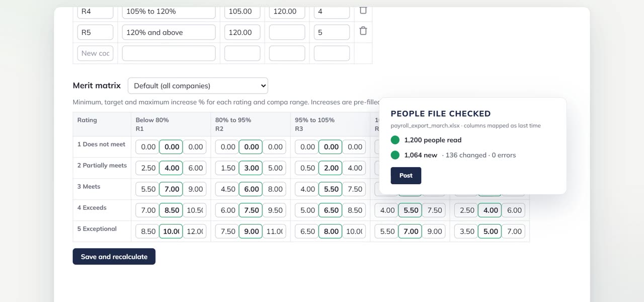This screenshot has width=644, height=302.
Task: Click '1,200 people read' status line
Action: coord(426,140)
